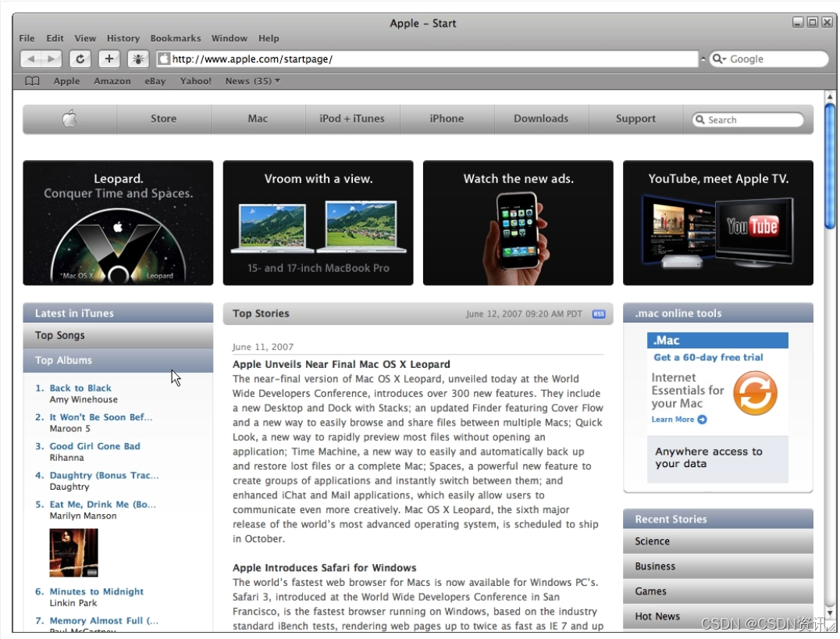Go forward with the right arrow button
This screenshot has width=840, height=639.
[x=52, y=59]
